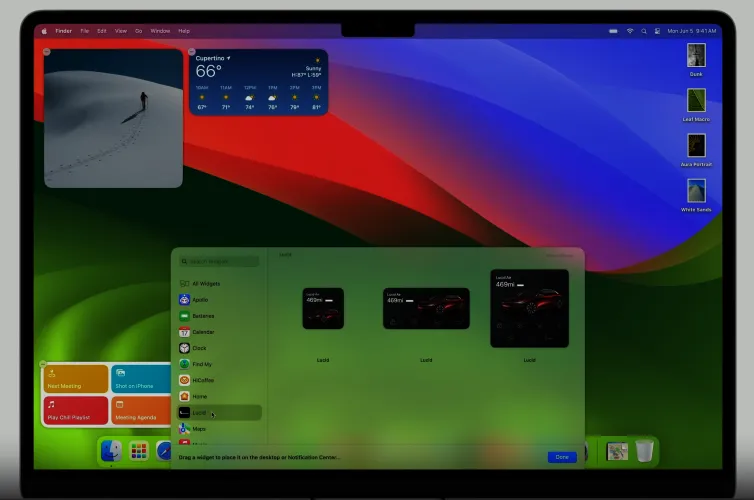This screenshot has width=754, height=500.
Task: Add the large Lucid widget
Action: click(x=529, y=308)
